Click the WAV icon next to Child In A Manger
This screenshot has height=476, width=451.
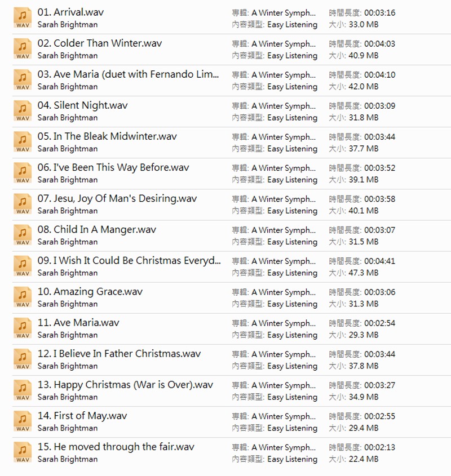coord(23,235)
